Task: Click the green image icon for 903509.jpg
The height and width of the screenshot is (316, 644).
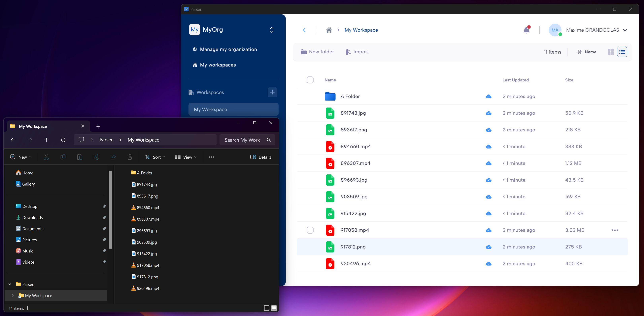Action: point(330,197)
